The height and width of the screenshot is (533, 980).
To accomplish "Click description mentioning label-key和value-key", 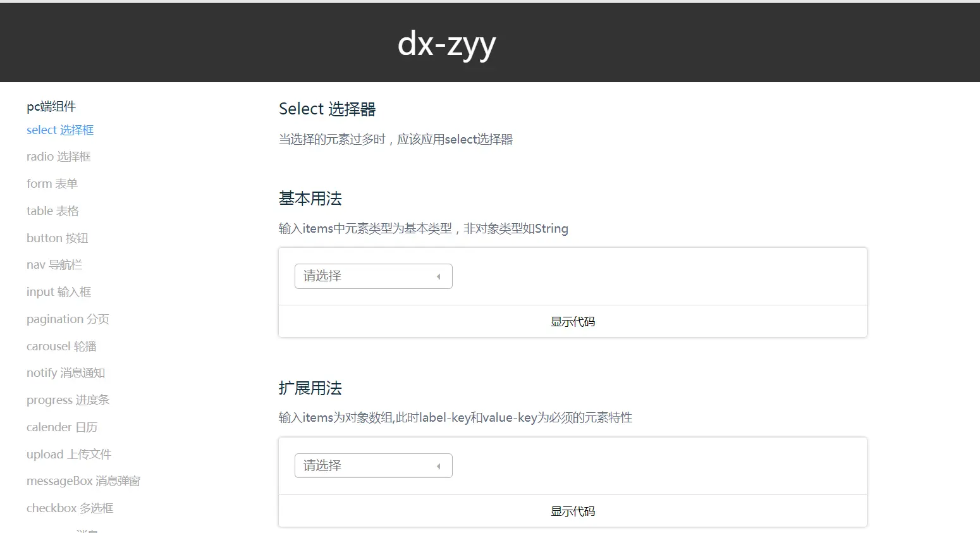I will click(456, 418).
